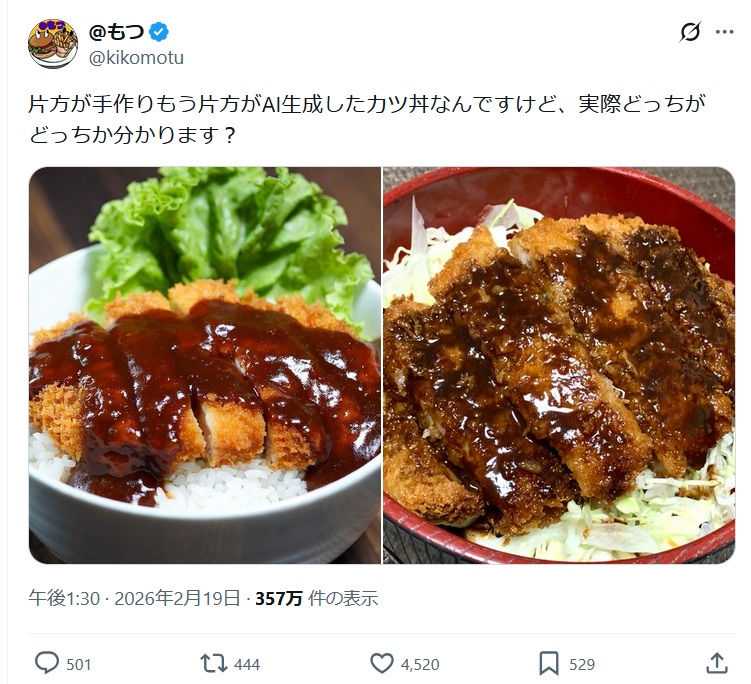Click the 357万 件の表示 view count
The height and width of the screenshot is (684, 751).
pyautogui.click(x=317, y=598)
